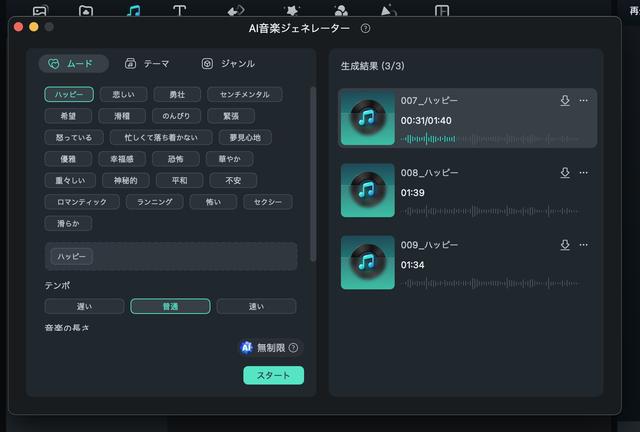
Task: Download the 008_ハッピー track
Action: pyautogui.click(x=565, y=173)
